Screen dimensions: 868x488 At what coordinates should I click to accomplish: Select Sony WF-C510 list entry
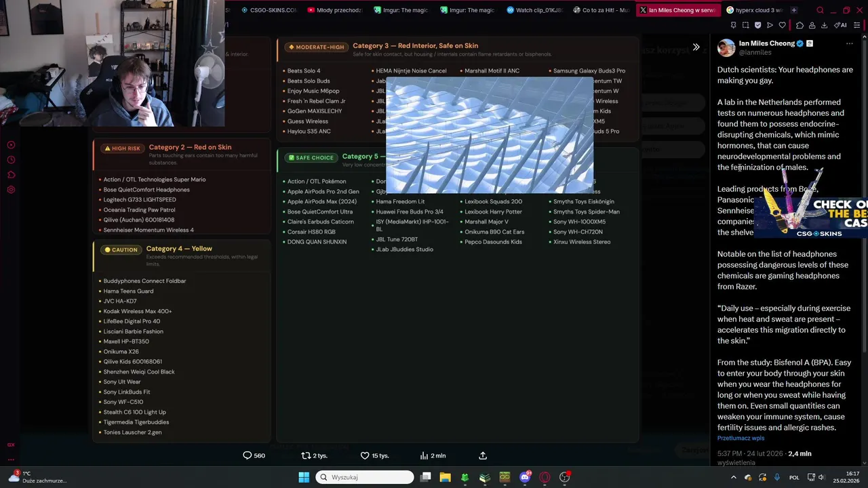(x=123, y=402)
